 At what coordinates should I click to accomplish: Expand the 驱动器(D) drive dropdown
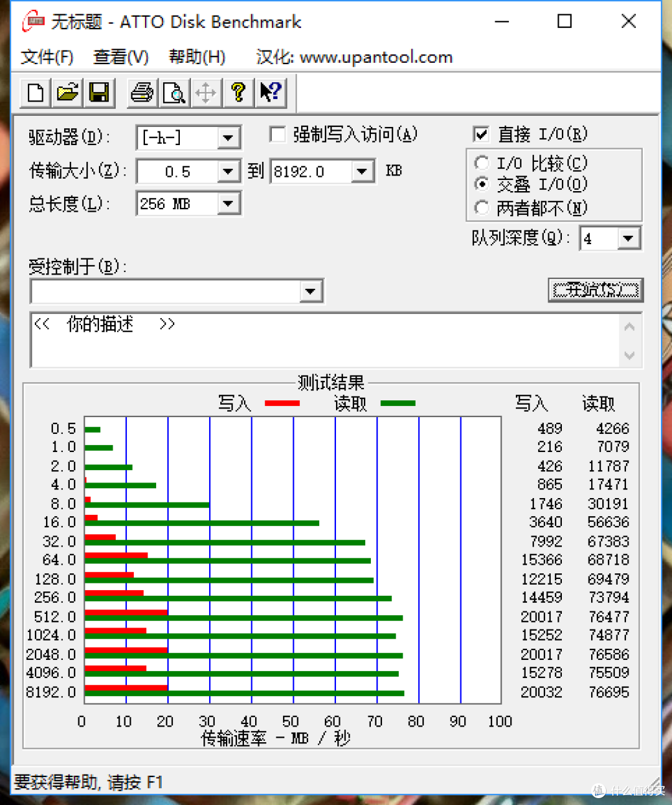click(x=228, y=138)
